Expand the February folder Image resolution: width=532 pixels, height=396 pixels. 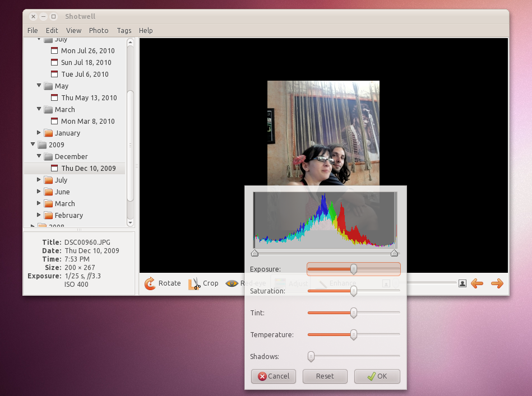pyautogui.click(x=39, y=215)
